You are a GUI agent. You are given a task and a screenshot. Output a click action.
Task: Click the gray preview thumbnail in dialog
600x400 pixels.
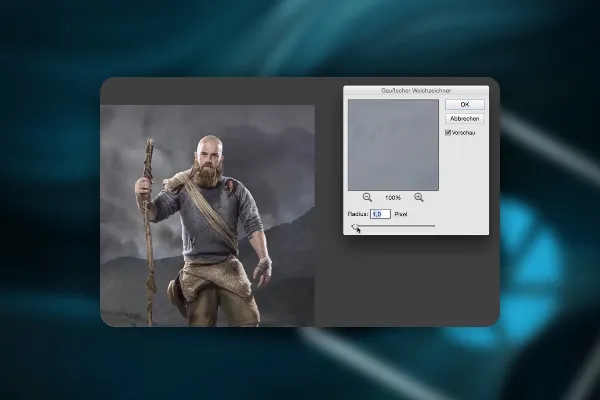(393, 145)
